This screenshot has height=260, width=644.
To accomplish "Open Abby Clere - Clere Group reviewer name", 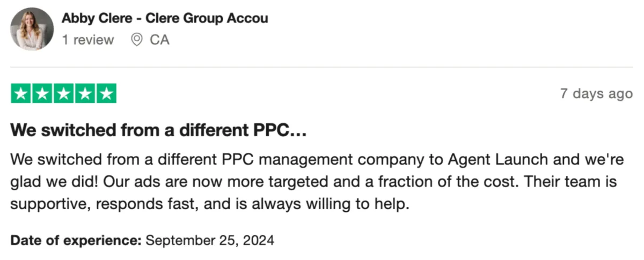I will [165, 18].
